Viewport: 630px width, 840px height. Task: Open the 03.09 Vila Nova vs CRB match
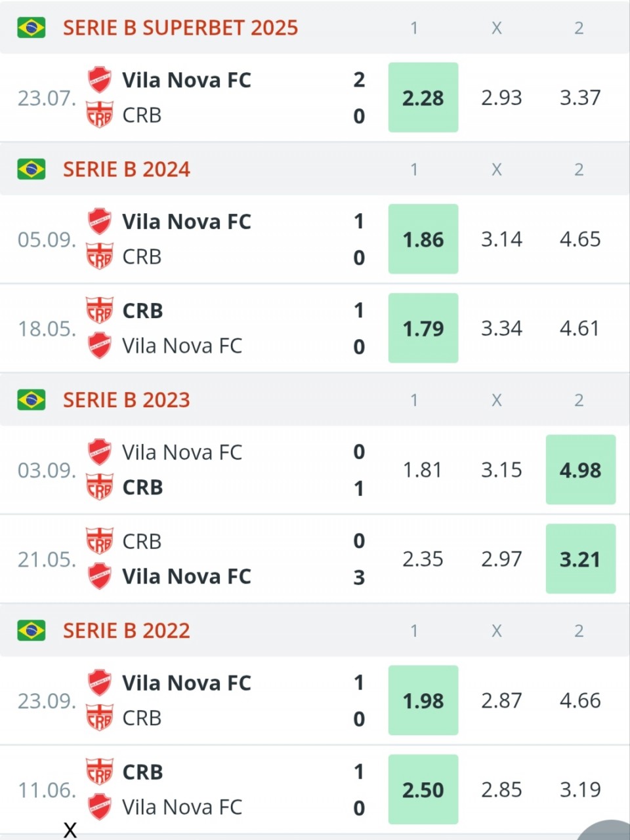tap(197, 470)
